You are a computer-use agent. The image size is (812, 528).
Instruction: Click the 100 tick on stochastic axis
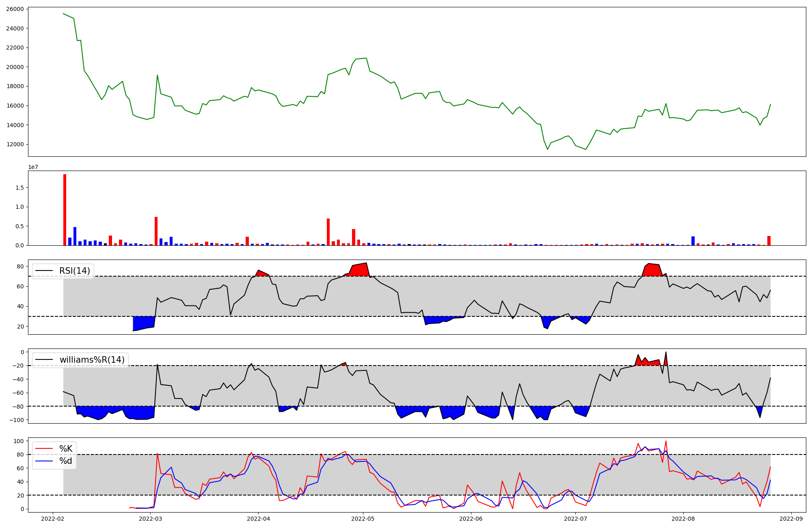click(18, 441)
